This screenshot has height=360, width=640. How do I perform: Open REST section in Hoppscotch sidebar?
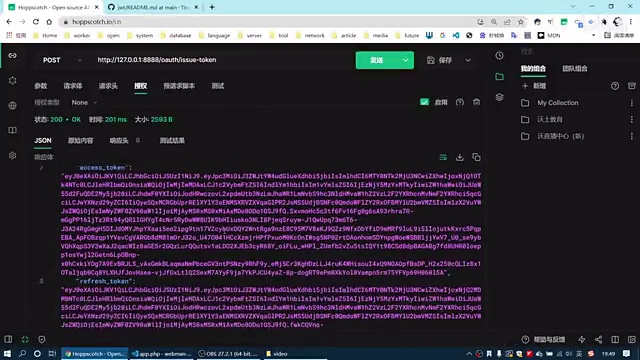(12, 56)
